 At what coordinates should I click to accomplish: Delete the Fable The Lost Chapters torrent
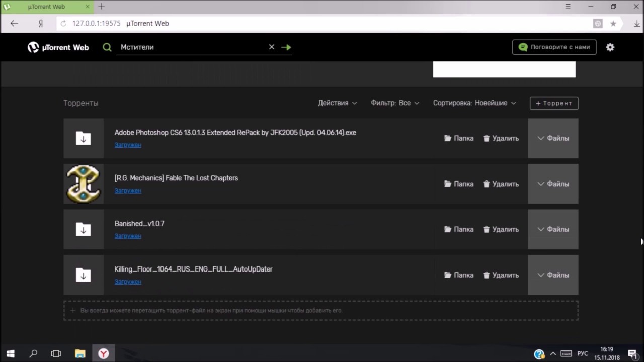pos(501,184)
